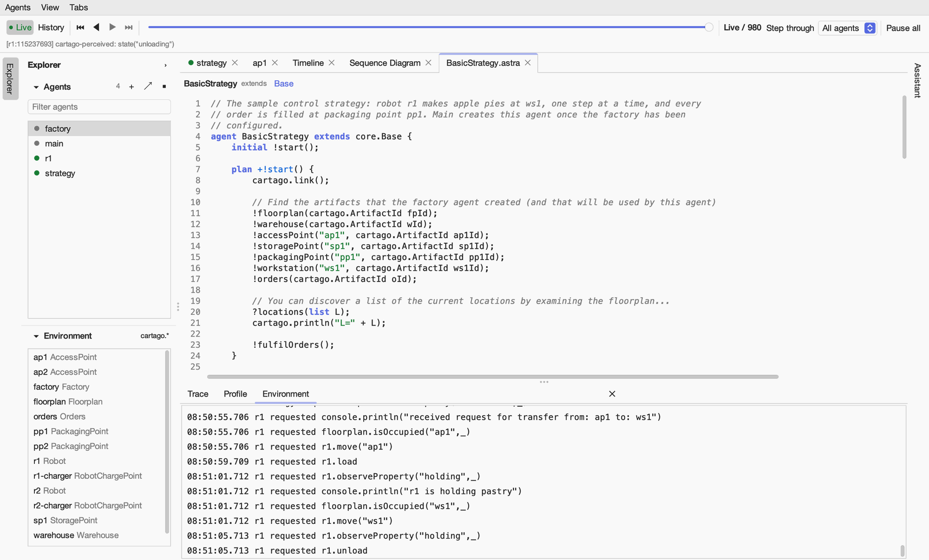Open the Timeline tab
Viewport: 929px width, 560px height.
pyautogui.click(x=308, y=63)
